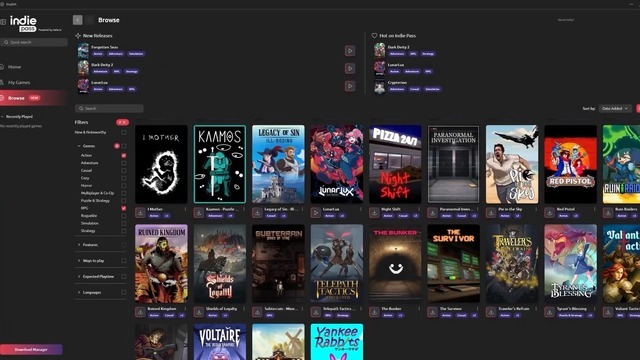Download The Bunker game
The height and width of the screenshot is (360, 640).
coord(374,312)
